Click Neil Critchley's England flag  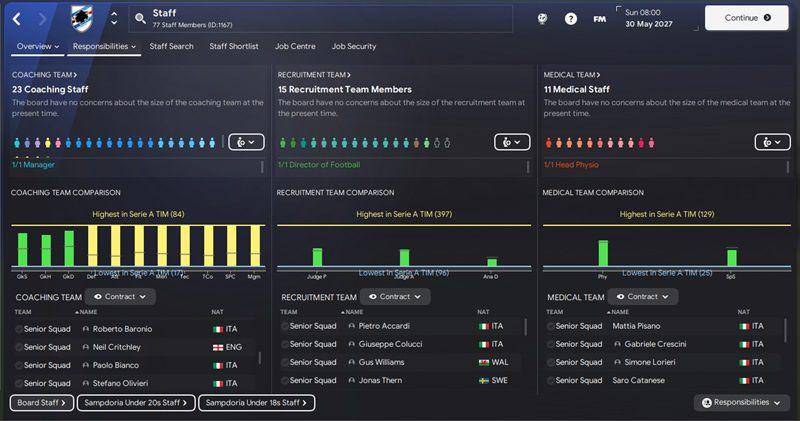pyautogui.click(x=218, y=347)
